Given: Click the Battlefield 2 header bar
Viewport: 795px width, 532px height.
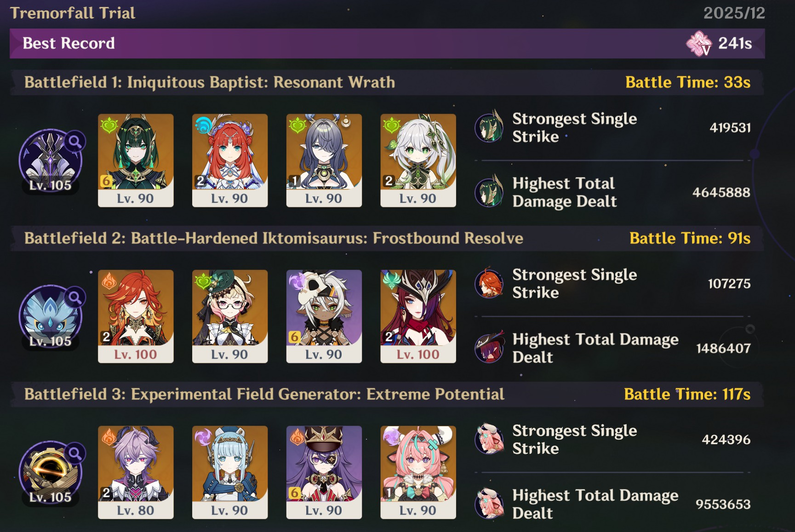Looking at the screenshot, I should point(387,238).
